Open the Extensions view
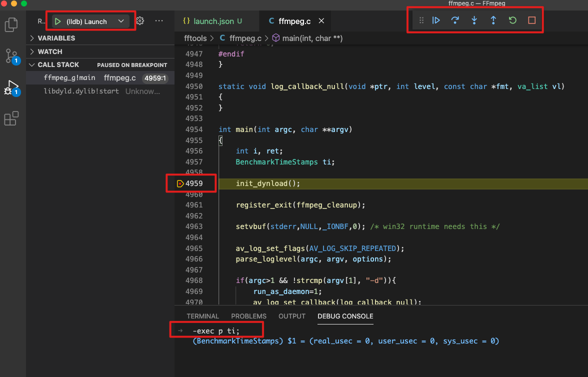 [11, 118]
